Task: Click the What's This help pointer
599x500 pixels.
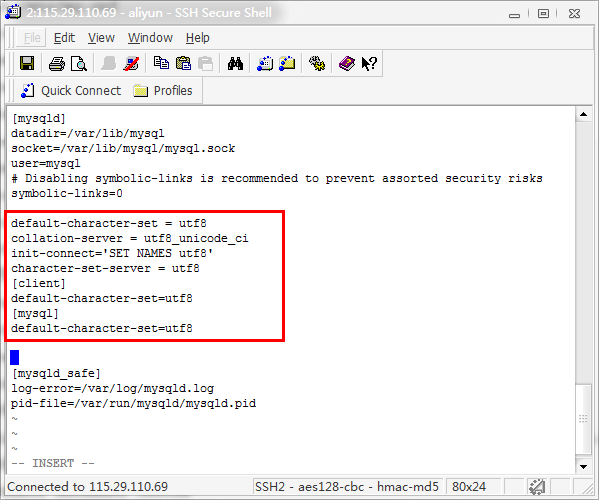Action: (369, 63)
